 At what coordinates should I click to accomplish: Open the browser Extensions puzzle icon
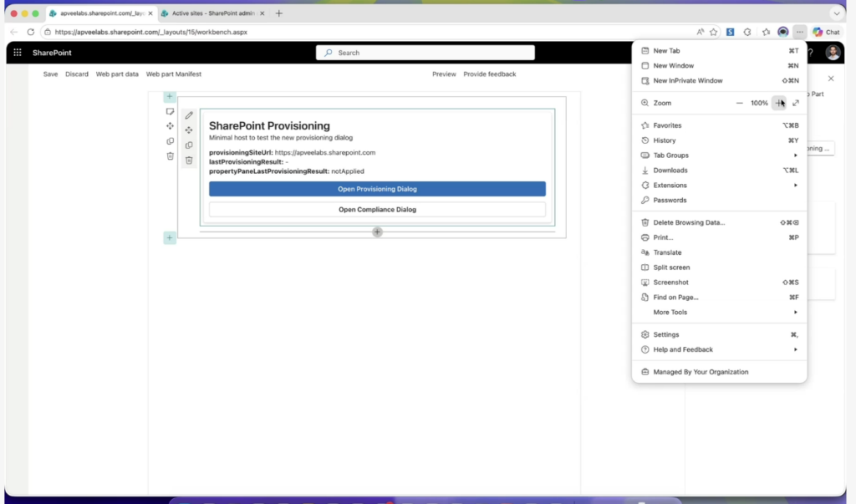[x=747, y=32]
